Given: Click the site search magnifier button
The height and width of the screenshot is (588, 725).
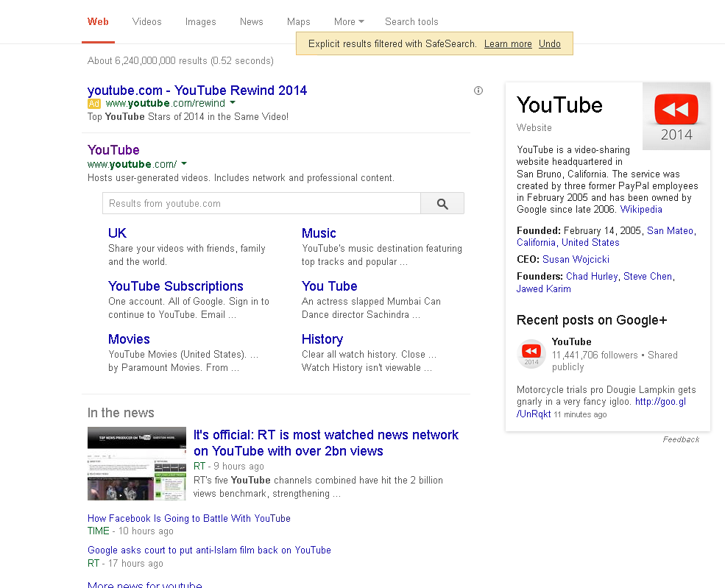Looking at the screenshot, I should point(442,203).
